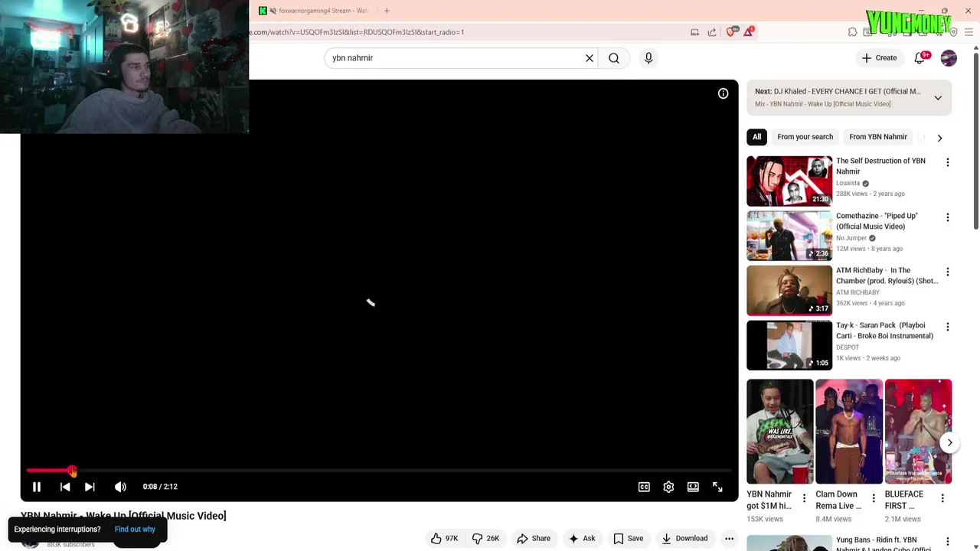This screenshot has height=551, width=980.
Task: Open the ATM RichBaby 'In The Chamber' thumbnail
Action: pyautogui.click(x=789, y=291)
